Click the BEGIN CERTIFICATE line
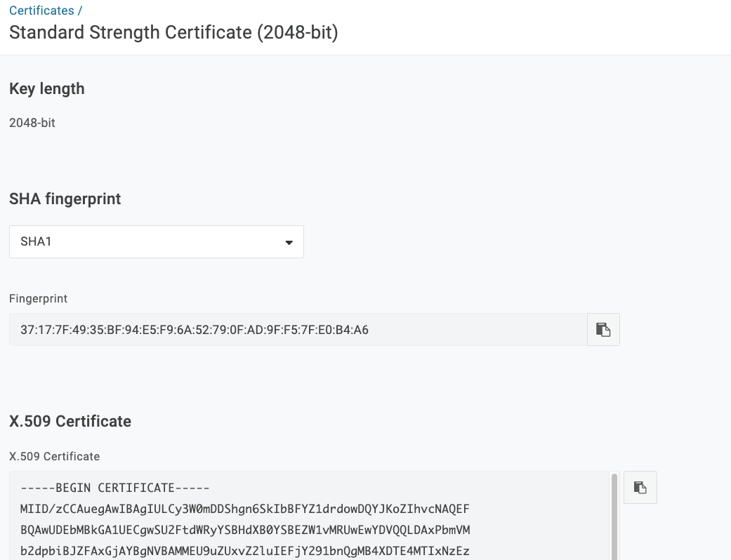 (x=115, y=488)
